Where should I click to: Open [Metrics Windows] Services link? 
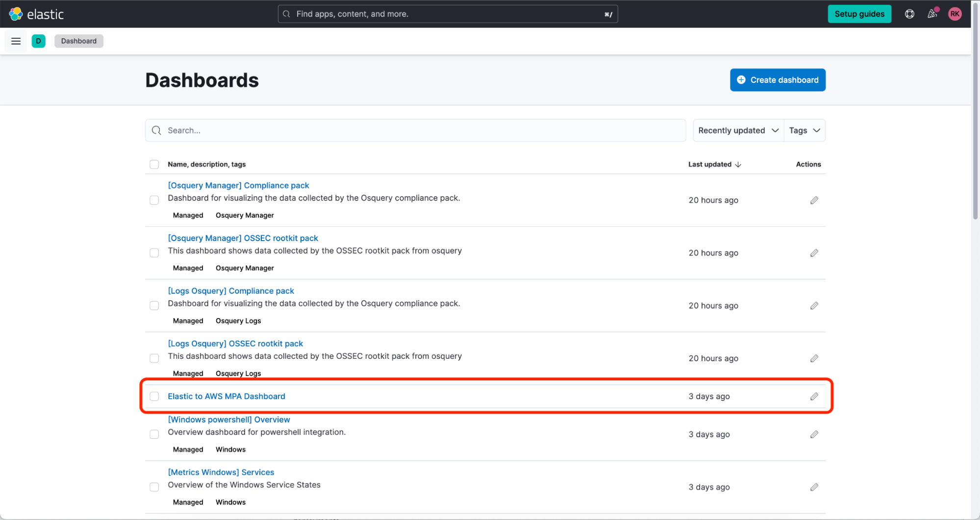[x=221, y=472]
